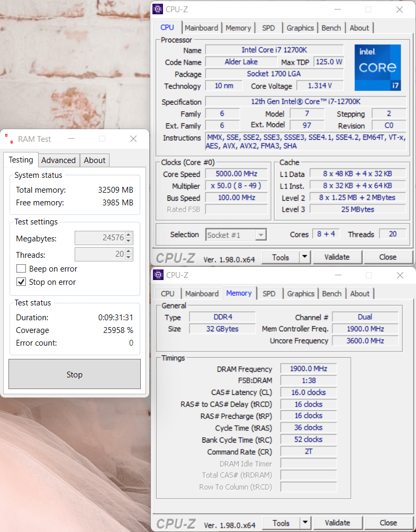Open Bench tab in lower CPU-Z window
Image resolution: width=416 pixels, height=532 pixels.
[332, 293]
